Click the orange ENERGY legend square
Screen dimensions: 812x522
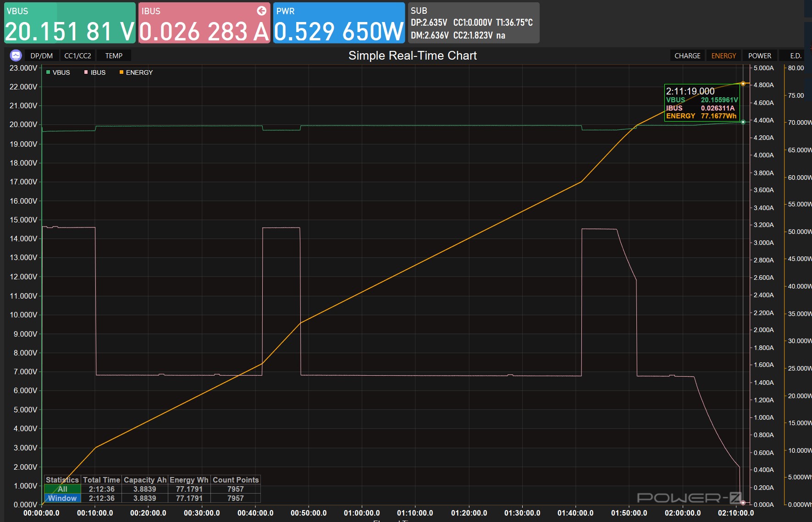(x=122, y=72)
